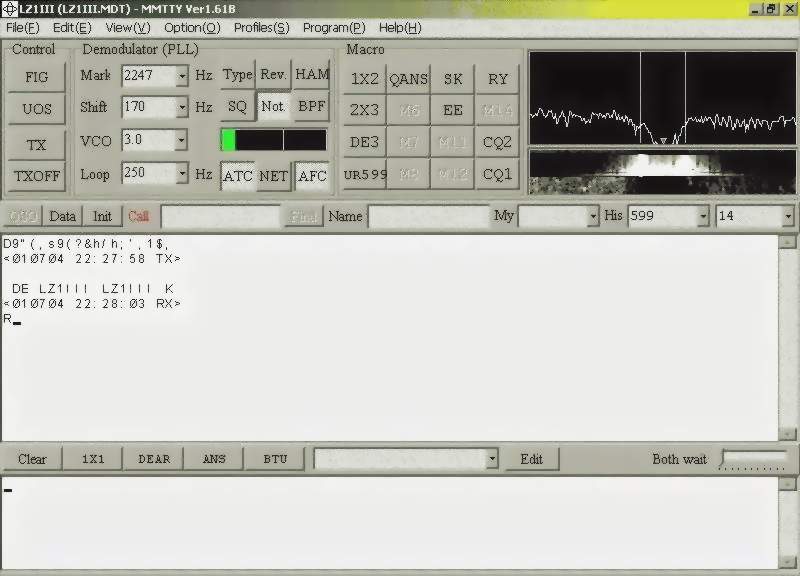Open the band dropdown showing 14
This screenshot has height=576, width=800.
(x=788, y=216)
